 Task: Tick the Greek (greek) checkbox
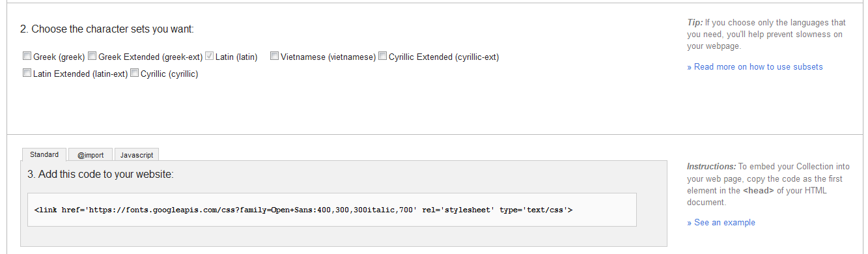pos(27,56)
